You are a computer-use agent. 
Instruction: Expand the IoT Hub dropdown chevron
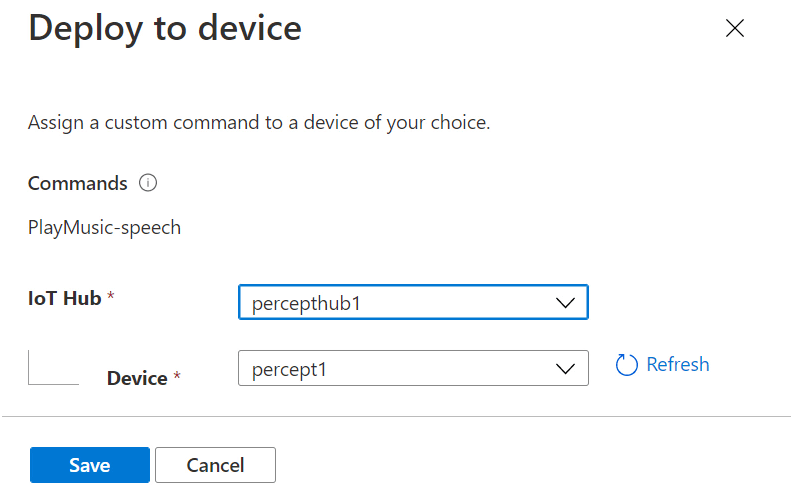click(x=565, y=303)
